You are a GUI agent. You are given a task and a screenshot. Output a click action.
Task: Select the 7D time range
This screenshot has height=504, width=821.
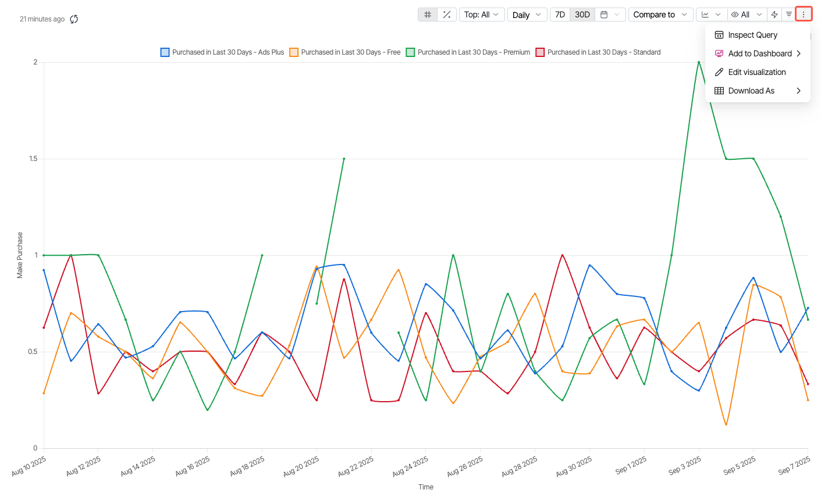[x=560, y=15]
